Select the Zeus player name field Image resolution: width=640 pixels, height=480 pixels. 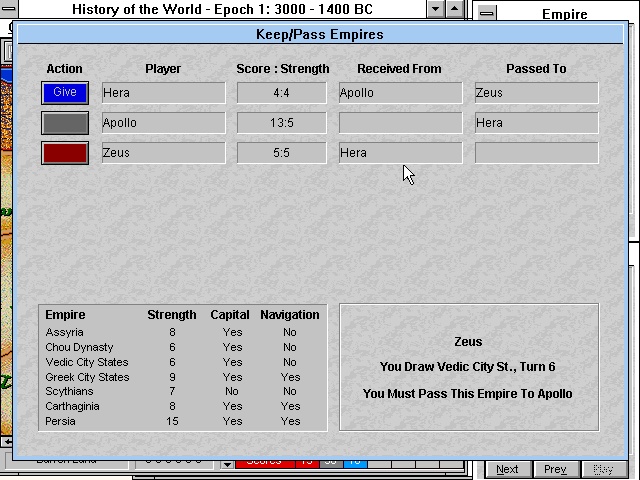tap(164, 153)
